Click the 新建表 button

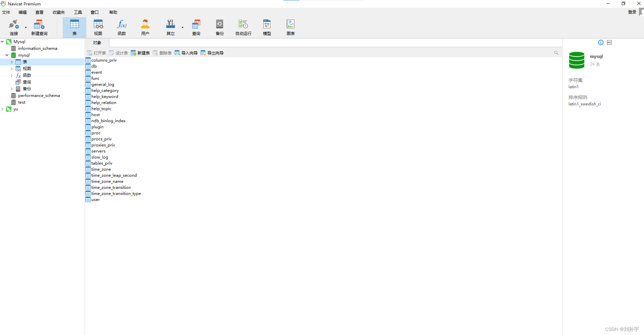click(140, 53)
